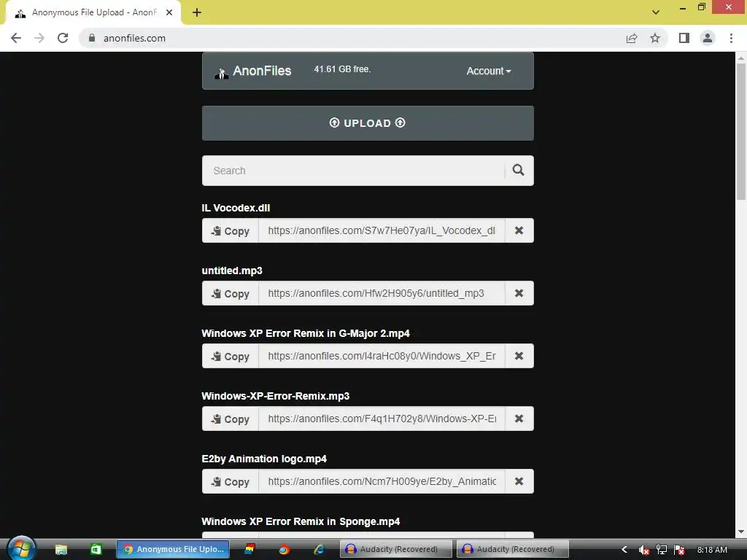Open Chrome three-dot menu
The image size is (747, 560).
(x=731, y=38)
